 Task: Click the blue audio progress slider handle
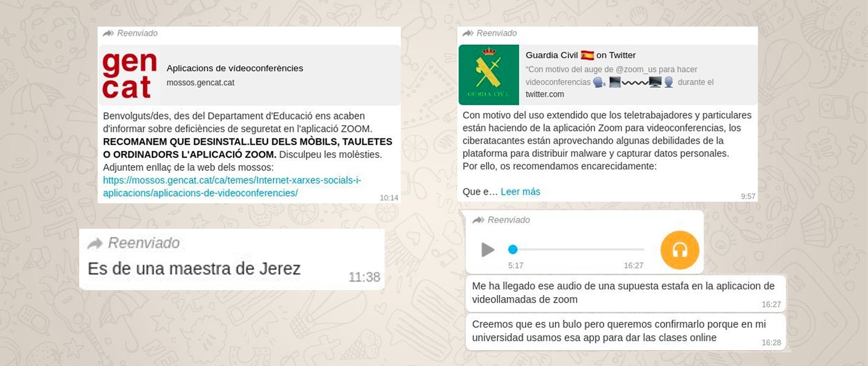513,249
